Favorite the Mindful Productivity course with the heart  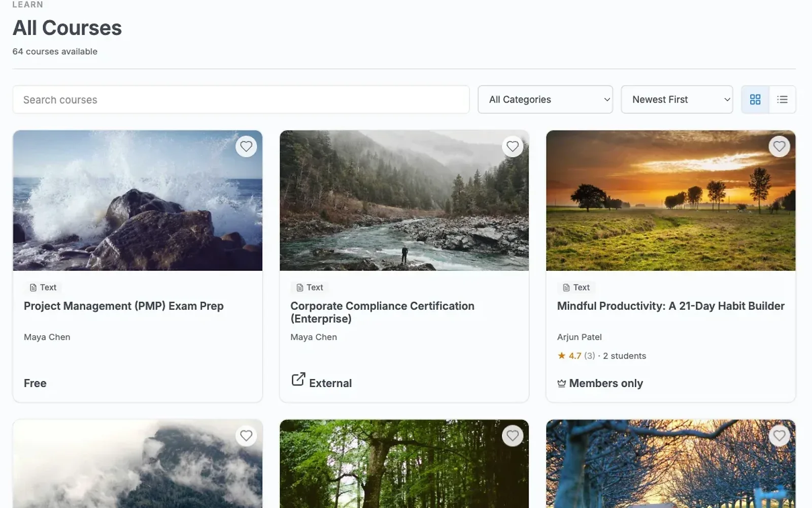click(779, 147)
